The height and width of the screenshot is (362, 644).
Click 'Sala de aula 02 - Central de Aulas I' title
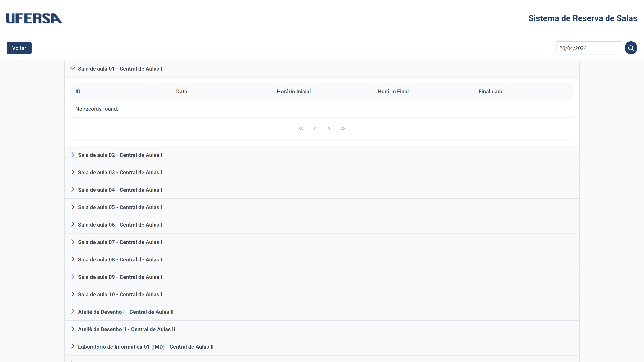(120, 155)
